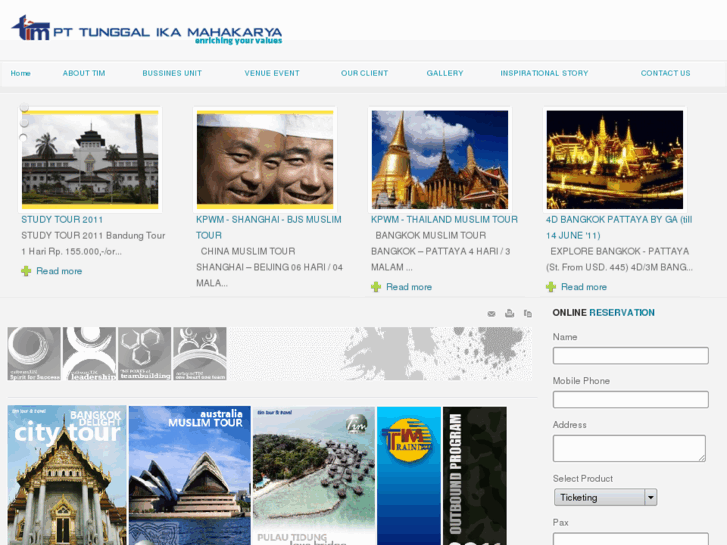727x545 pixels.
Task: Open 4D BANGKOK PATTAYA BY GA link
Action: pos(619,227)
